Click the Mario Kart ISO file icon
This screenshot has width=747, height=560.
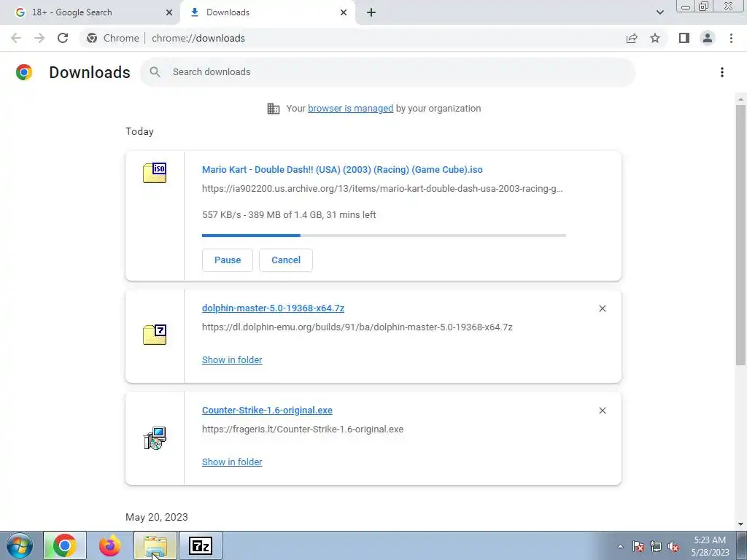pos(155,172)
